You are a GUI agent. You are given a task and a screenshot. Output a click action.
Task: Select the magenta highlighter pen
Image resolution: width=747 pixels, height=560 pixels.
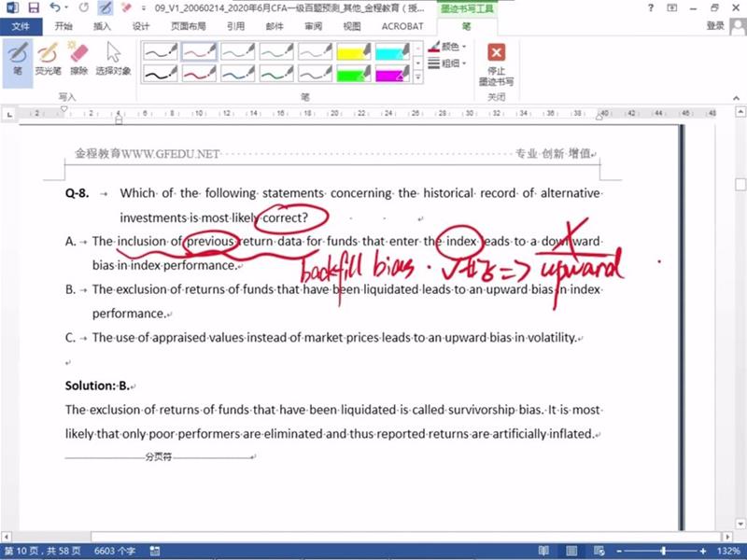392,74
